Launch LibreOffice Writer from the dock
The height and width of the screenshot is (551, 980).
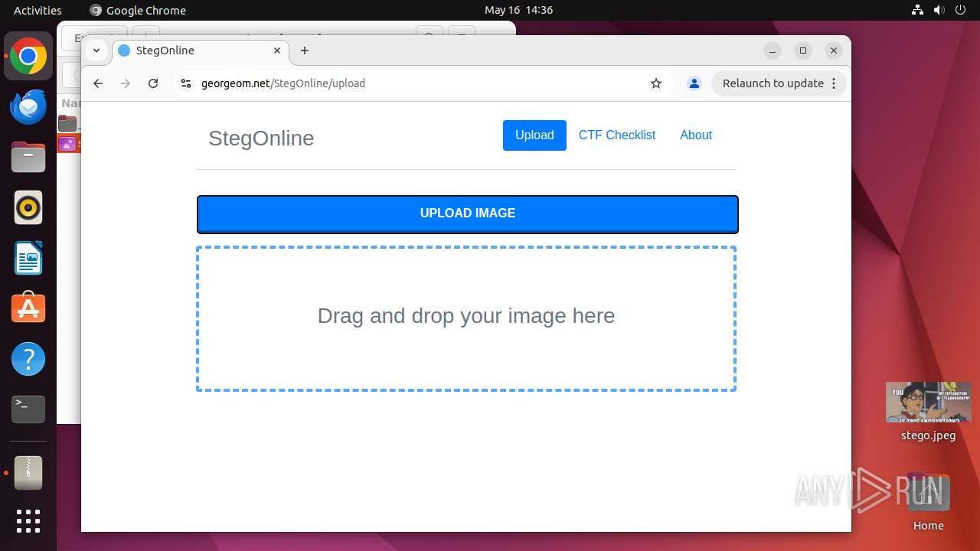[28, 258]
